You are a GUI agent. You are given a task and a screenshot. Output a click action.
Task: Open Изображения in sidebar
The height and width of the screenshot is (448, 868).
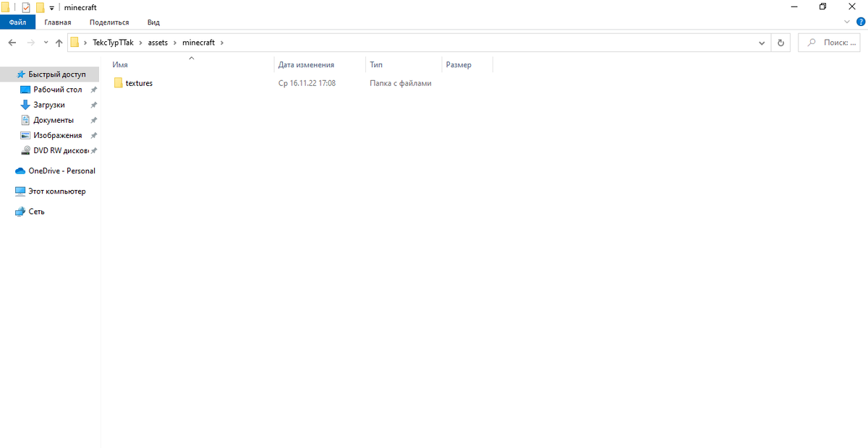pyautogui.click(x=58, y=135)
